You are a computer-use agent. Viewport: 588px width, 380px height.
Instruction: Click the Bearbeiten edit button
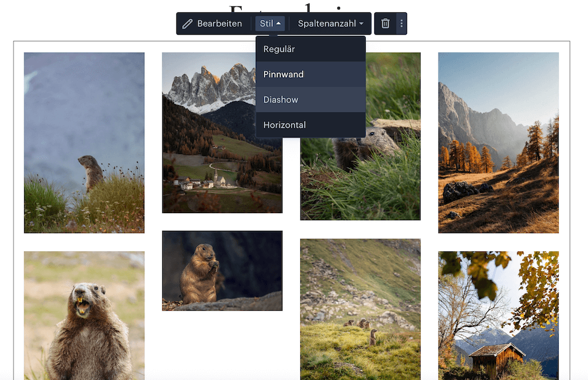coord(212,23)
